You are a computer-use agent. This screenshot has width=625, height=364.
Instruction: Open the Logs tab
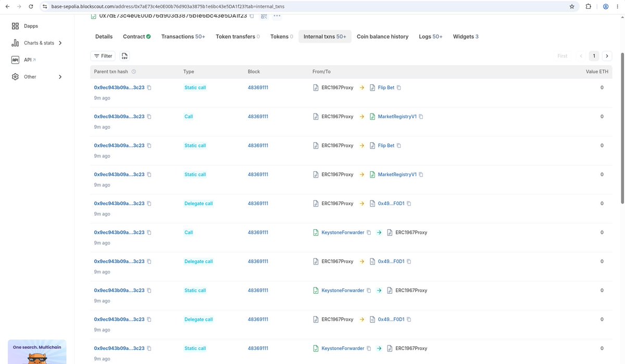click(x=431, y=36)
